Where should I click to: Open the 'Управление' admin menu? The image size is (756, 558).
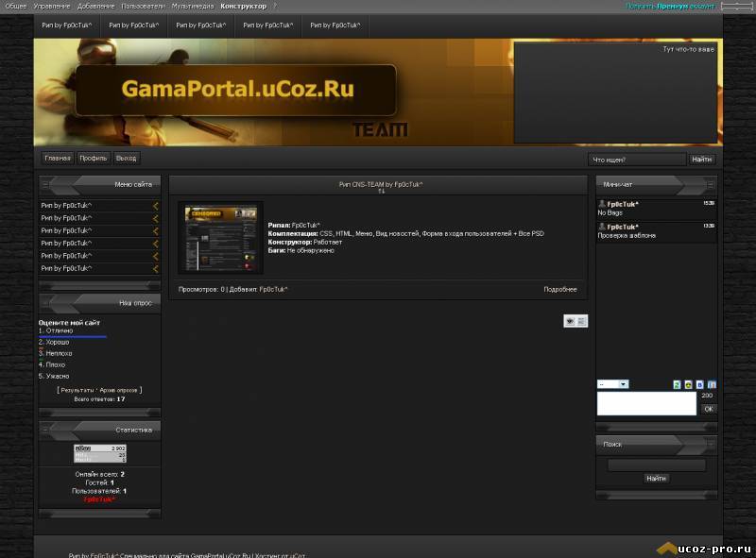pyautogui.click(x=52, y=7)
